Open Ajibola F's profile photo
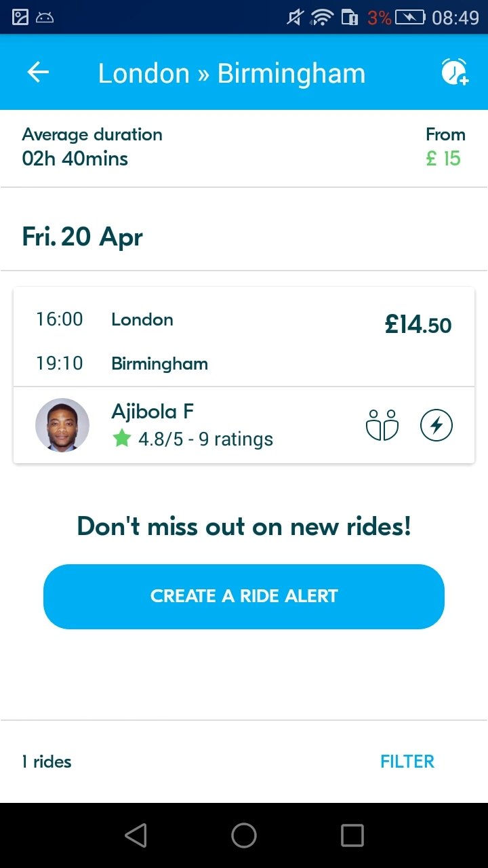488x868 pixels. pyautogui.click(x=62, y=425)
